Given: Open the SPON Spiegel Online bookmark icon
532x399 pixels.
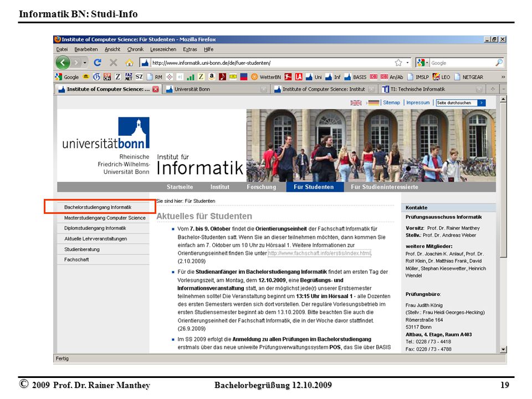Looking at the screenshot, I should coord(107,77).
